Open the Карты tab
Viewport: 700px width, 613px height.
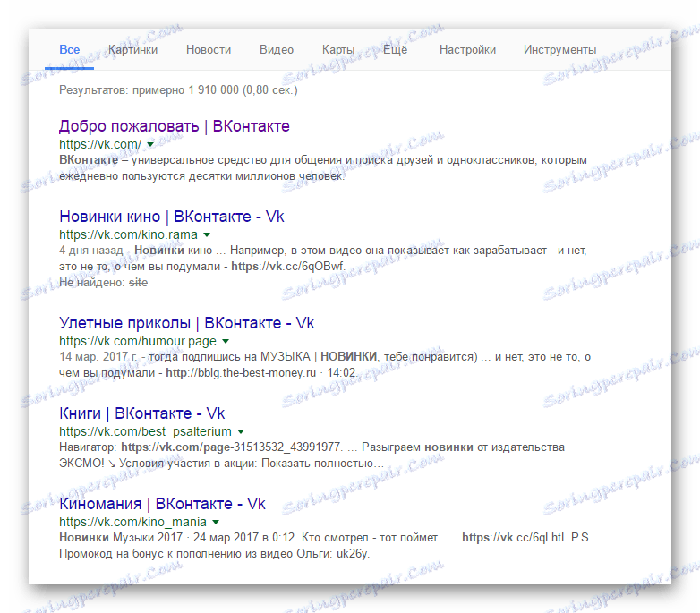pyautogui.click(x=338, y=49)
